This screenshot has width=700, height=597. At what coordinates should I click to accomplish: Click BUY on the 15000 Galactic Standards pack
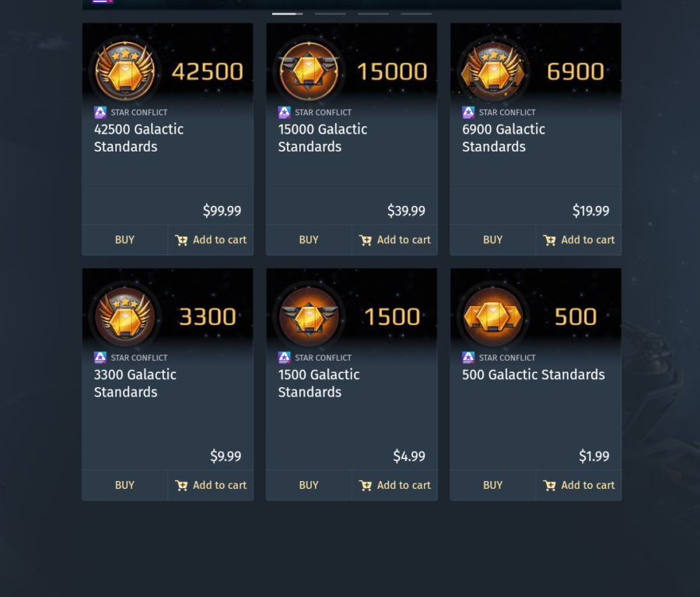308,239
